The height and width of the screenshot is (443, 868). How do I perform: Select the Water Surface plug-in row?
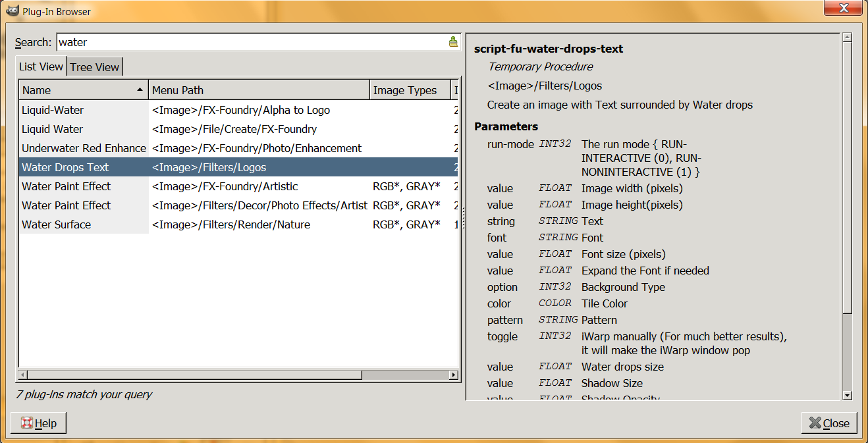pyautogui.click(x=238, y=224)
